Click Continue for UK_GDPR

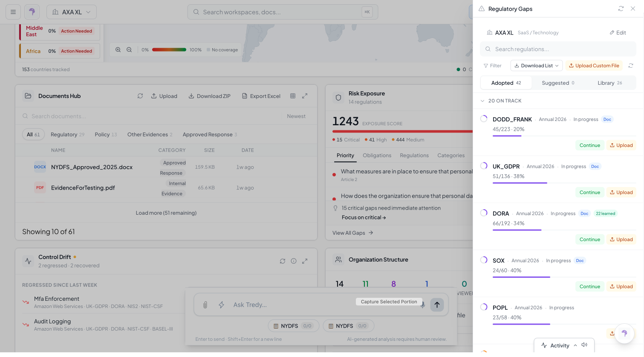(589, 193)
